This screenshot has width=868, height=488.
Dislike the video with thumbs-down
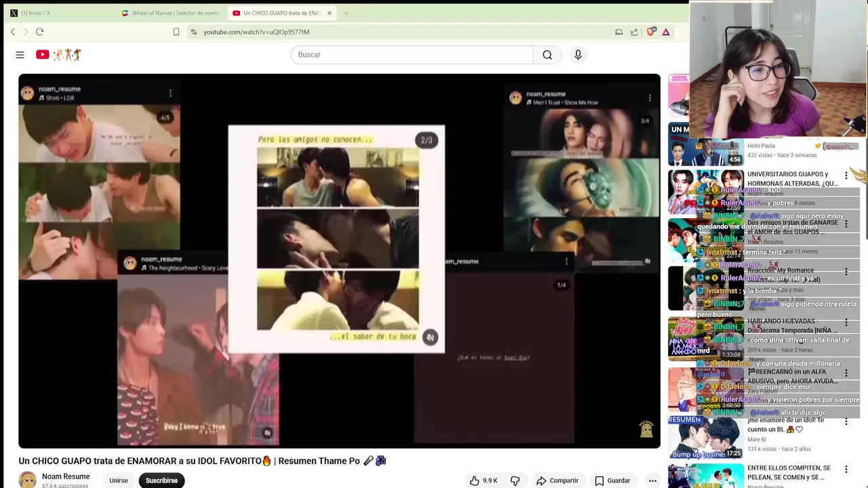click(x=515, y=481)
